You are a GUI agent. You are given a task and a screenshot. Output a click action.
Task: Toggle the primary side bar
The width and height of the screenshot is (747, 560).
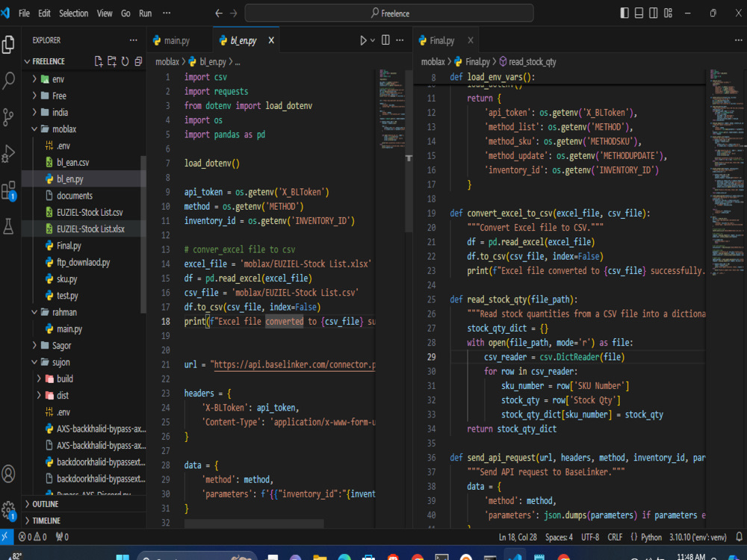click(x=624, y=13)
